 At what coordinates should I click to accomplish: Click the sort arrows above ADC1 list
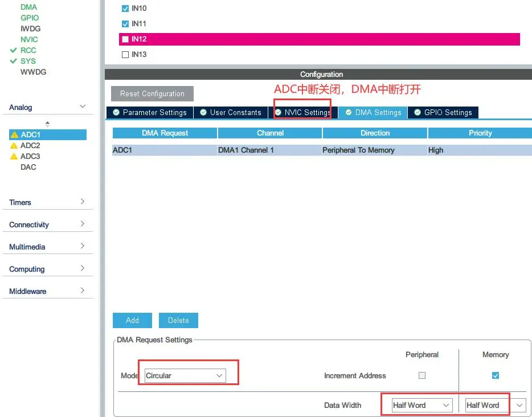click(47, 124)
